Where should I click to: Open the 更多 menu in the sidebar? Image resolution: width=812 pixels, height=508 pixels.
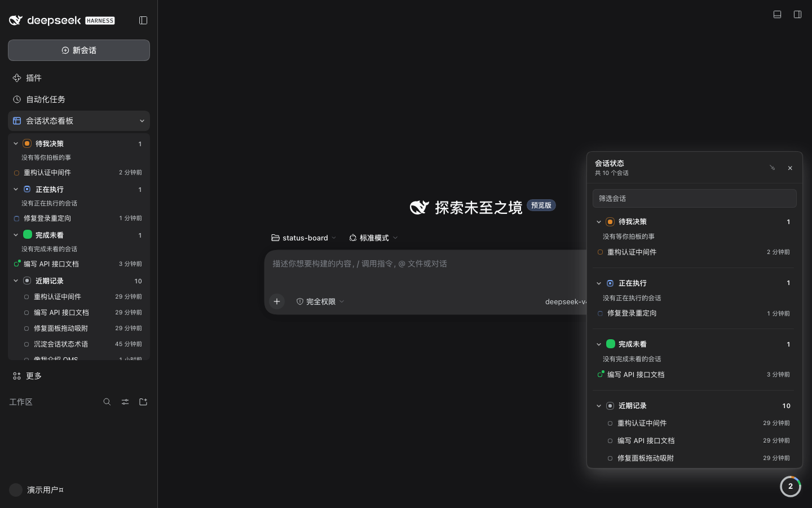(79, 376)
